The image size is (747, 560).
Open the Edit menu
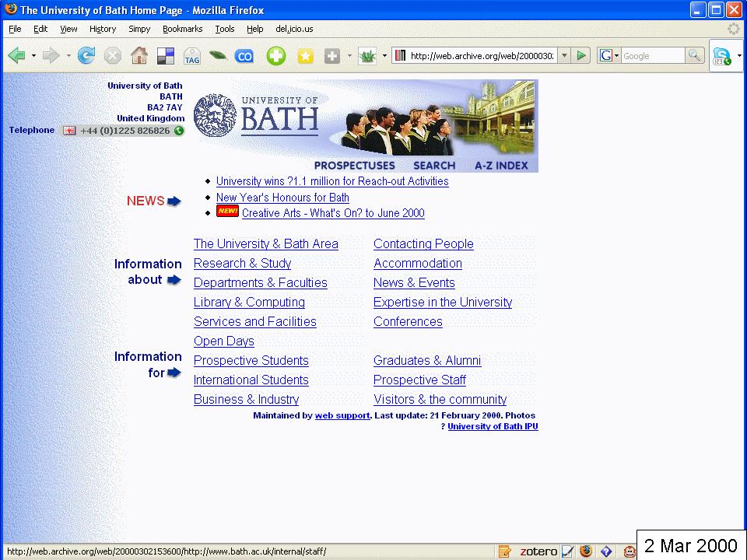40,29
